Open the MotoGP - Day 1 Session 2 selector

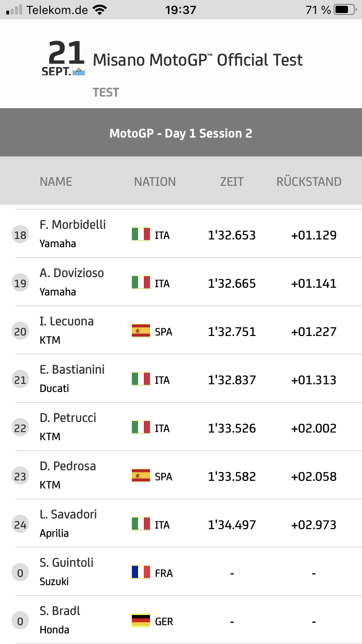click(x=181, y=133)
